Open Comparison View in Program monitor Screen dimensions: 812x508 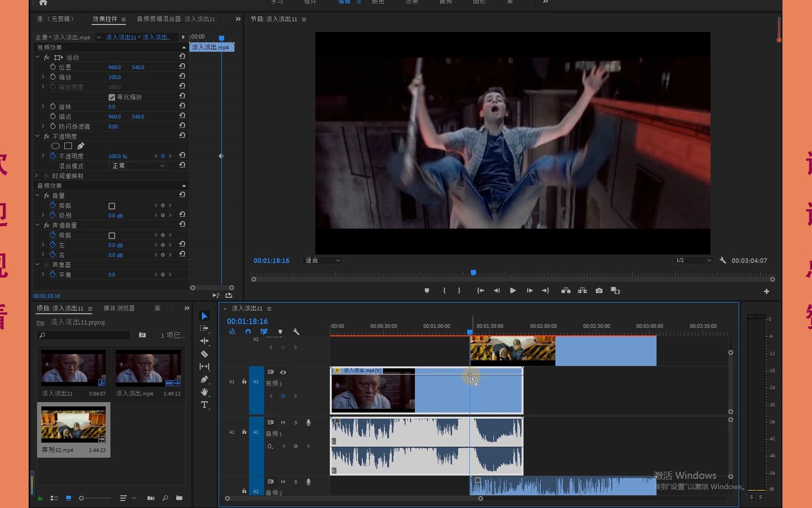tap(616, 291)
